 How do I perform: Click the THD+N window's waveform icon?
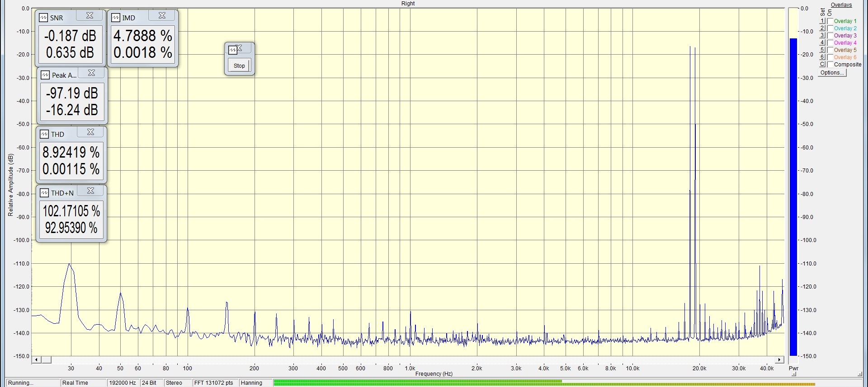(44, 193)
